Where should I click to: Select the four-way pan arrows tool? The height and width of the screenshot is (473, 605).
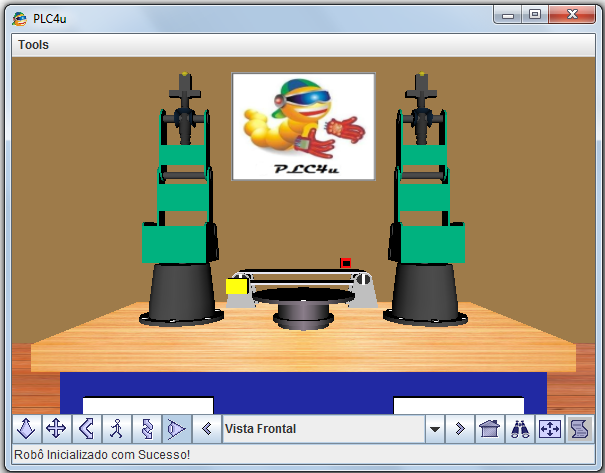click(x=56, y=429)
